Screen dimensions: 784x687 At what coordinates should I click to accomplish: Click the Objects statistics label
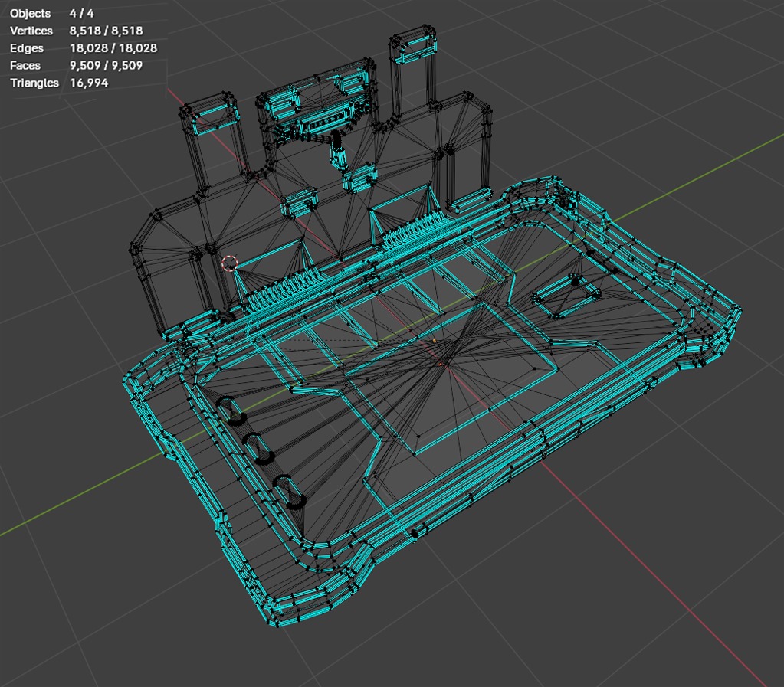pos(30,14)
